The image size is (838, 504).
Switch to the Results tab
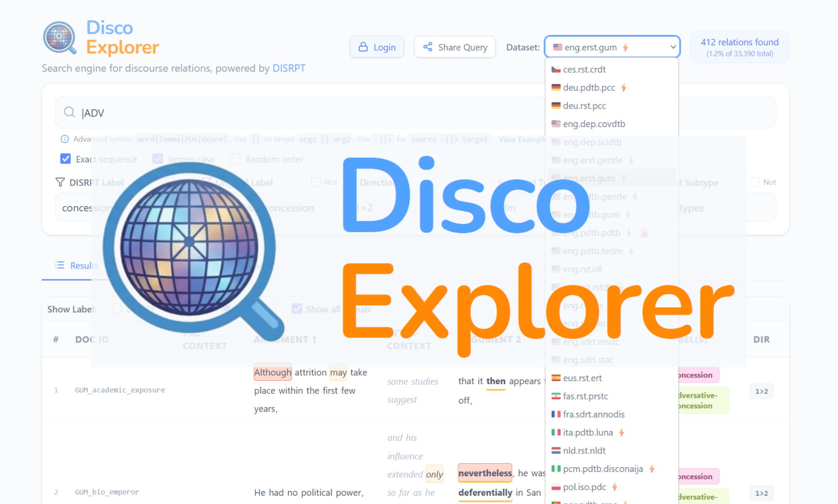point(77,265)
